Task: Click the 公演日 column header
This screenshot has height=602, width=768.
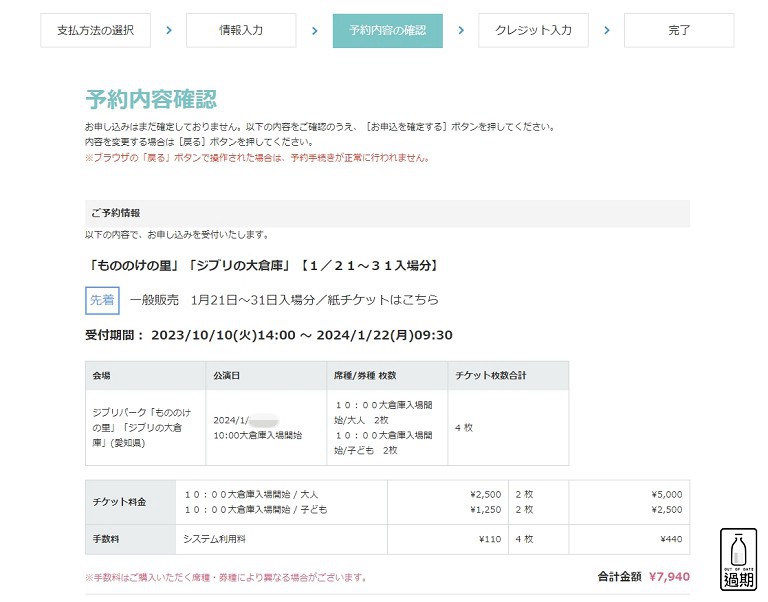Action: 266,376
